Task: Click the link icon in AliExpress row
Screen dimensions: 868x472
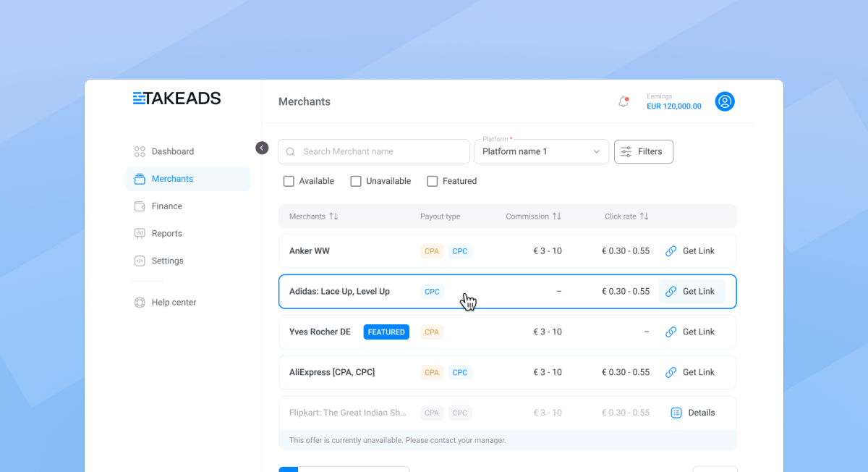Action: (x=671, y=373)
